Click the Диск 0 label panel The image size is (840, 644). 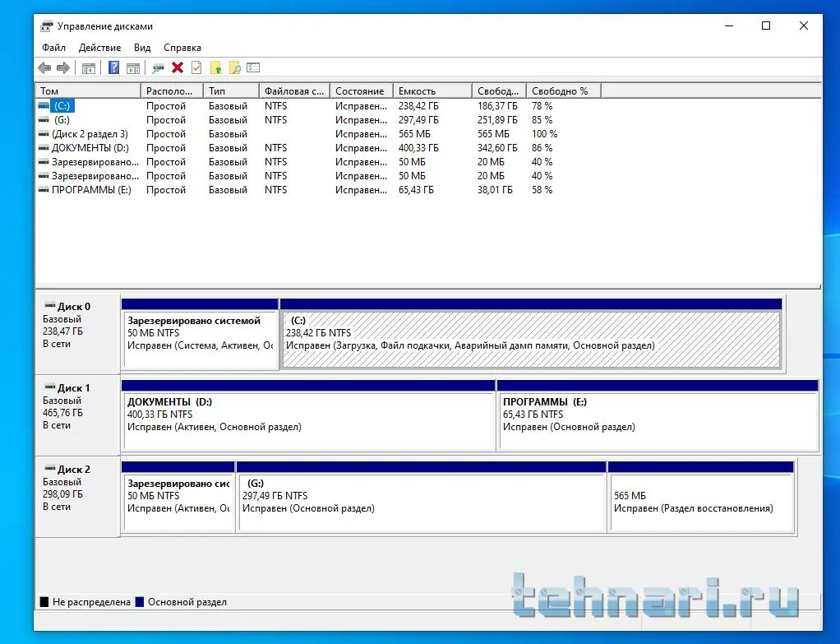tap(77, 331)
